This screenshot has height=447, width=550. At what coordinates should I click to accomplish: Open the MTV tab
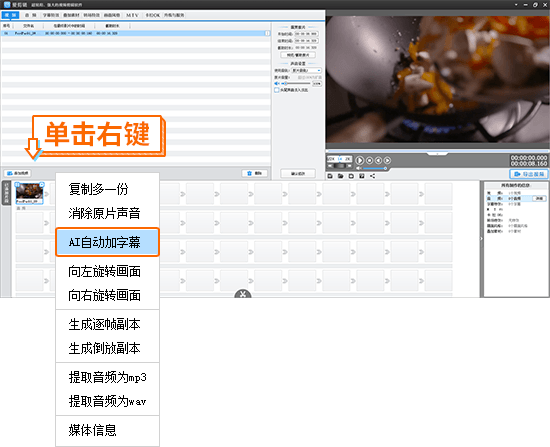click(132, 15)
